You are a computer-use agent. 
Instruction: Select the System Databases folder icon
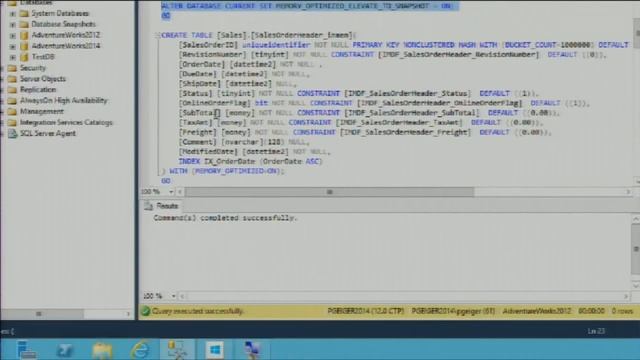24,13
